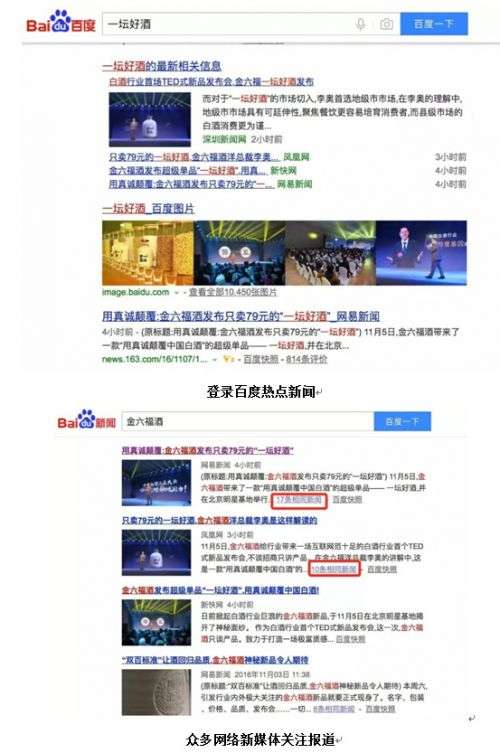Click the voice search microphone icon
500x753 pixels.
tap(361, 24)
